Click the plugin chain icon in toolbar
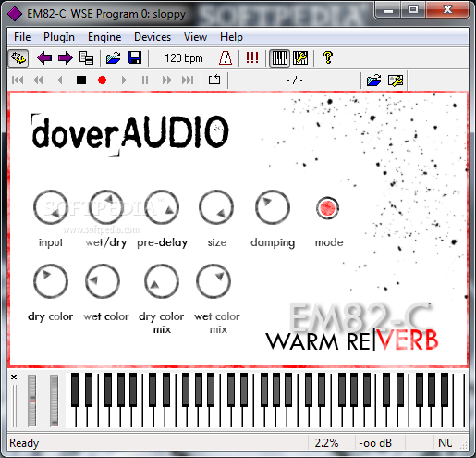Image resolution: width=476 pixels, height=458 pixels. click(18, 58)
